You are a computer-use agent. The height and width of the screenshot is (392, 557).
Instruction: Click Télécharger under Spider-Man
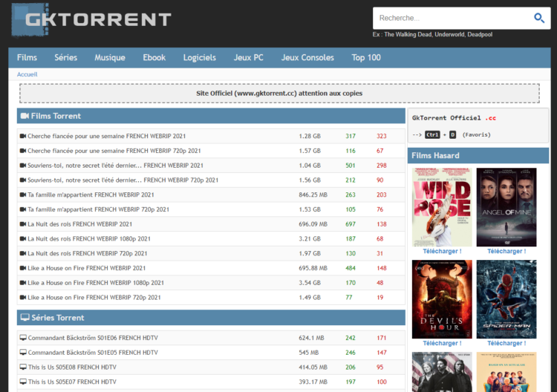tap(506, 343)
